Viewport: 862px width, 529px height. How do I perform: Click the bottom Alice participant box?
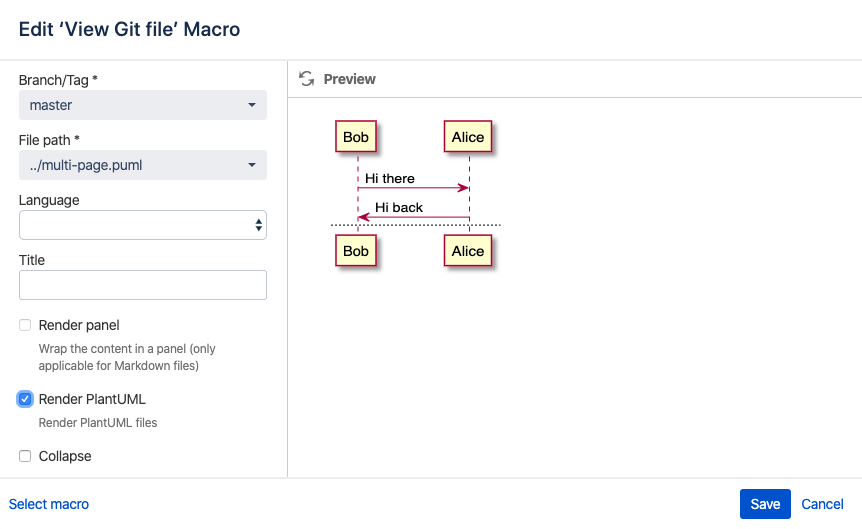[x=468, y=251]
